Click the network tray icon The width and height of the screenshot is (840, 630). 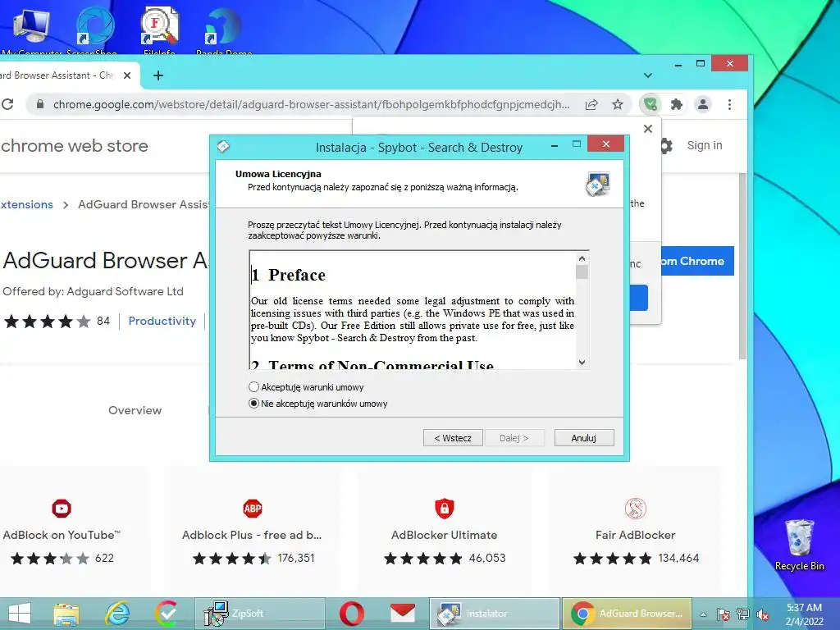pyautogui.click(x=743, y=614)
